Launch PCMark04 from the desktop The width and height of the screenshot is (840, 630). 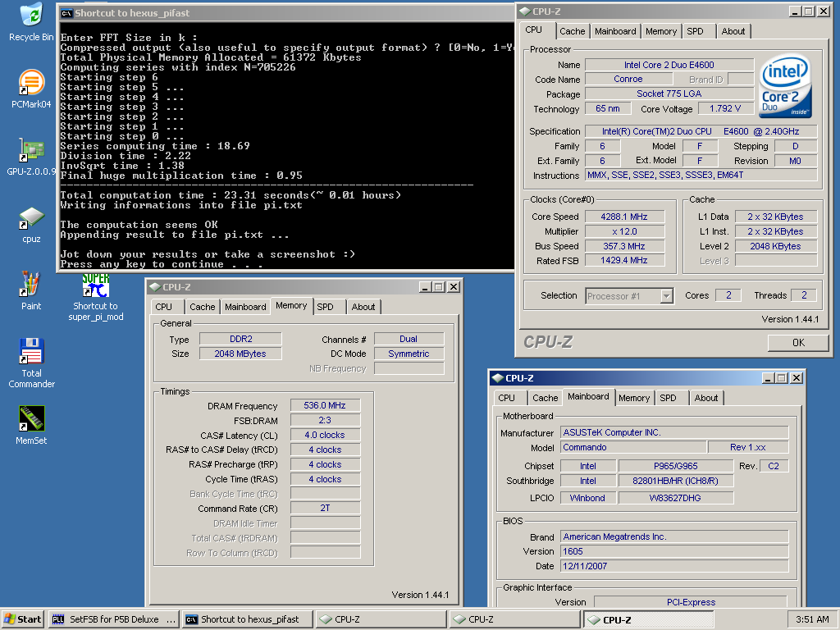pos(31,89)
